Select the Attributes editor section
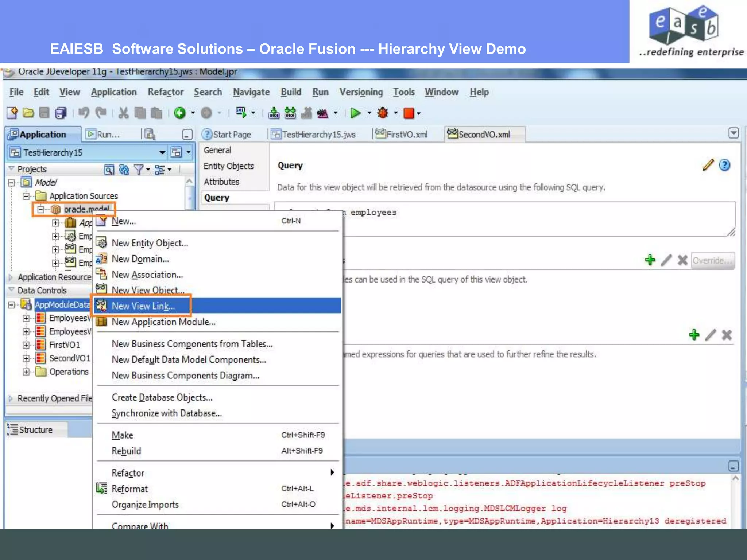 (221, 182)
